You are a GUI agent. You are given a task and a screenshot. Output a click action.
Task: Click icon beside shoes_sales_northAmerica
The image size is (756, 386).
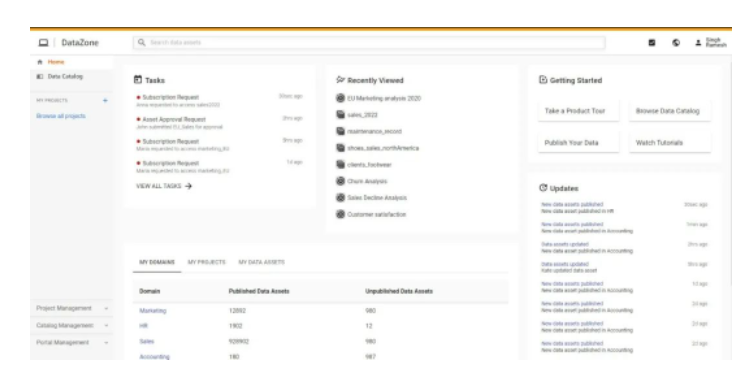[x=340, y=148]
